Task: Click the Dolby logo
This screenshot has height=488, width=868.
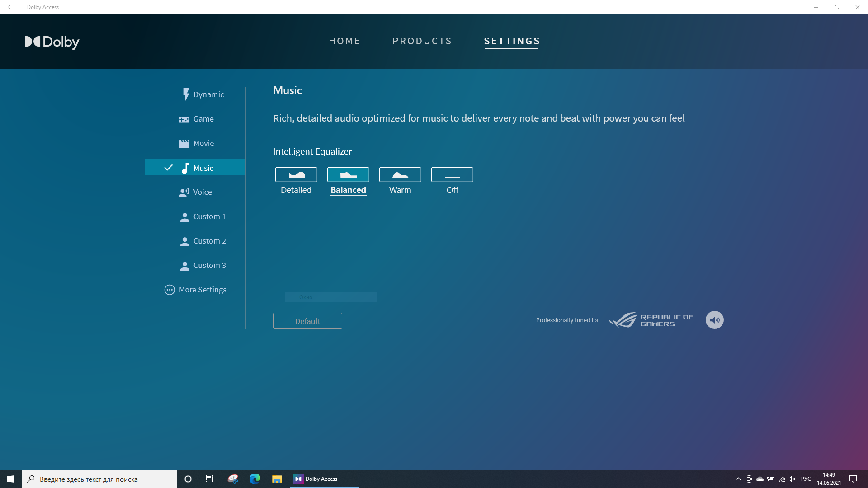Action: pos(52,42)
